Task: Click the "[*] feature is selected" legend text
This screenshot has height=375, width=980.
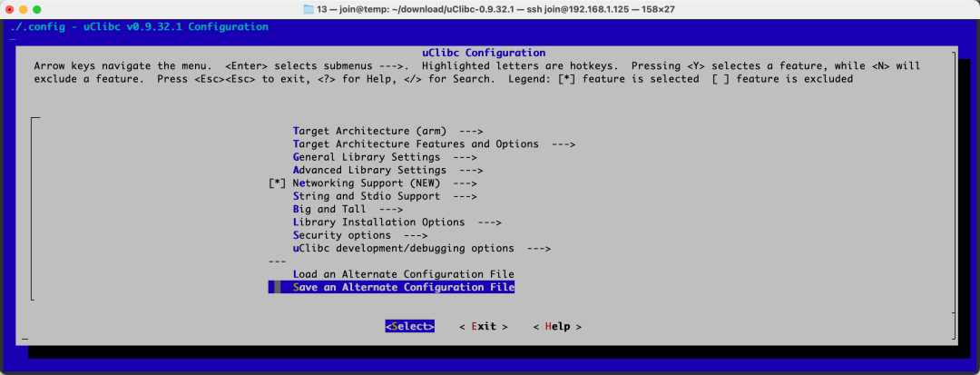Action: pyautogui.click(x=629, y=79)
